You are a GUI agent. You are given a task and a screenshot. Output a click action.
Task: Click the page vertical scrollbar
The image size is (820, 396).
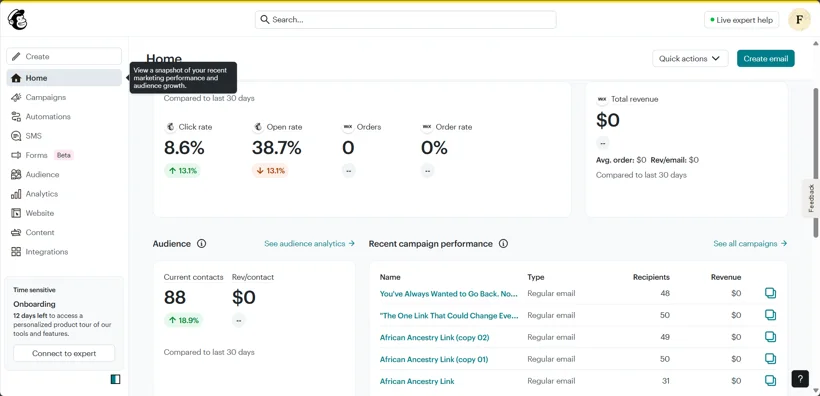(816, 162)
